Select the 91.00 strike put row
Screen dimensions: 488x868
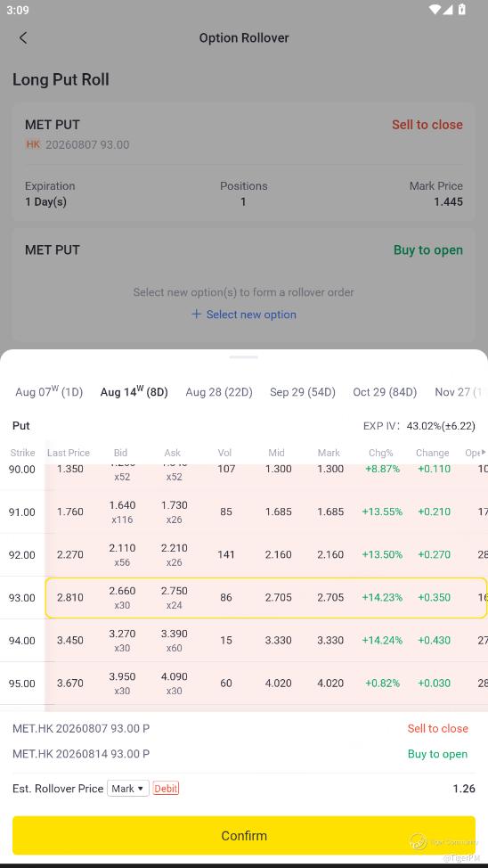tap(244, 512)
